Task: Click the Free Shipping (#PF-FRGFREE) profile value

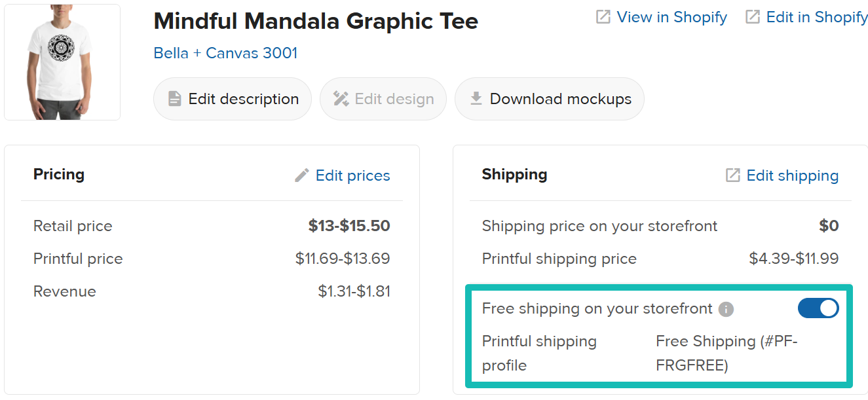Action: click(726, 353)
